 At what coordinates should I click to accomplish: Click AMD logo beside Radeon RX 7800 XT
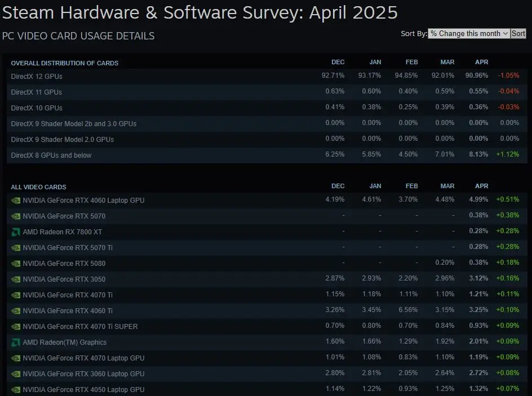point(16,232)
